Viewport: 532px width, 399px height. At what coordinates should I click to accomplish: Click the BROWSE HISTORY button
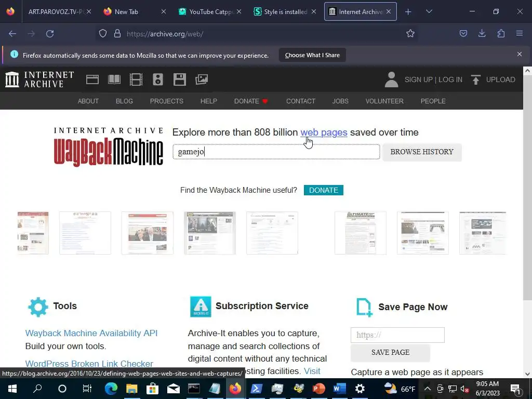click(422, 152)
